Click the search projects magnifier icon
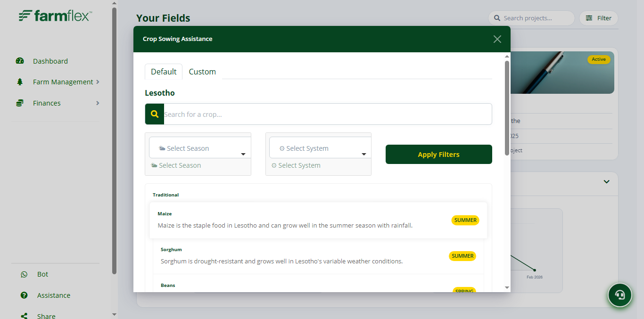 click(x=497, y=18)
